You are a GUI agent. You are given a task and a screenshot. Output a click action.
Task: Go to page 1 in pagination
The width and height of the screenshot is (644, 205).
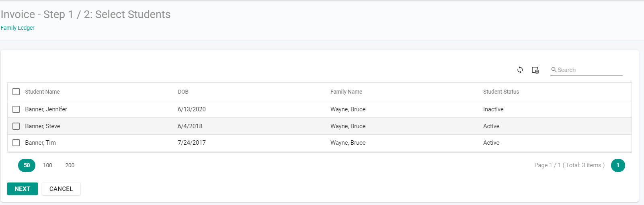pyautogui.click(x=618, y=165)
